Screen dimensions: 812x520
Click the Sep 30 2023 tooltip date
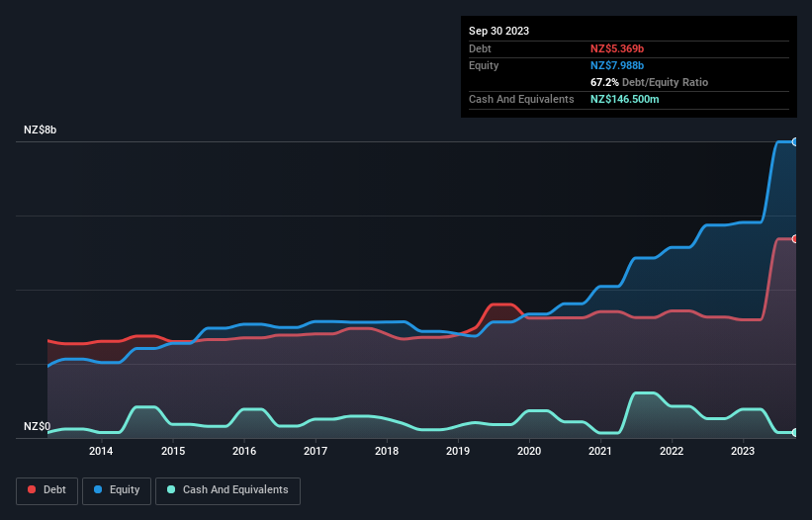[x=498, y=31]
